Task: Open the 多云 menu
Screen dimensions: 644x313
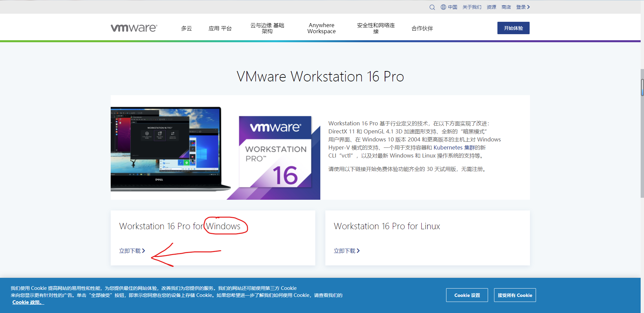Action: pos(186,28)
